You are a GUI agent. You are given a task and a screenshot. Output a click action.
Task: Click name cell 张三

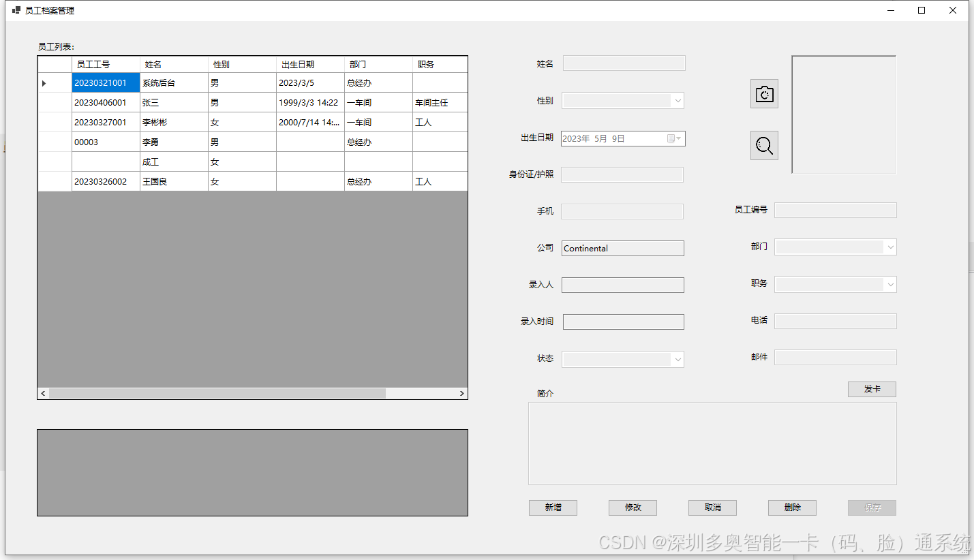(x=174, y=102)
